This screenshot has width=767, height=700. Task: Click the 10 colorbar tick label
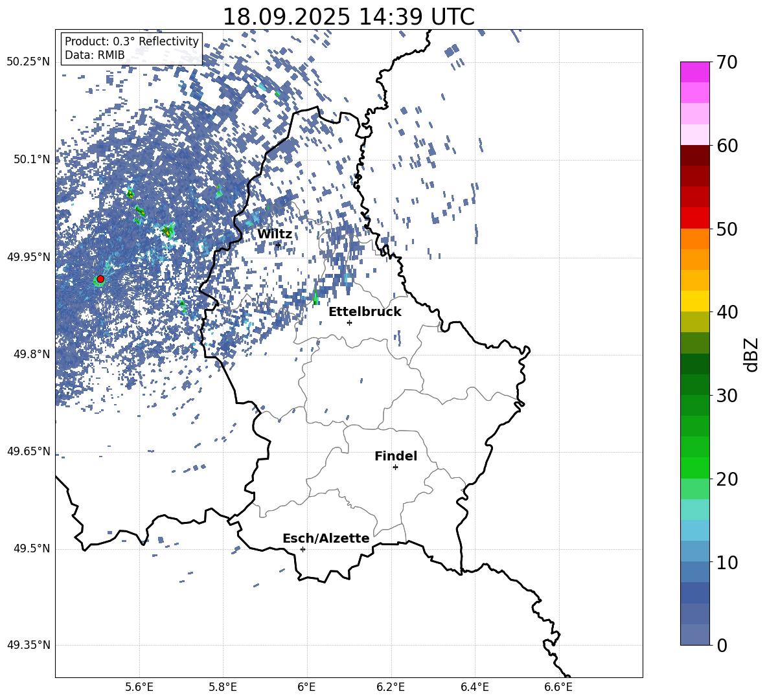[727, 562]
